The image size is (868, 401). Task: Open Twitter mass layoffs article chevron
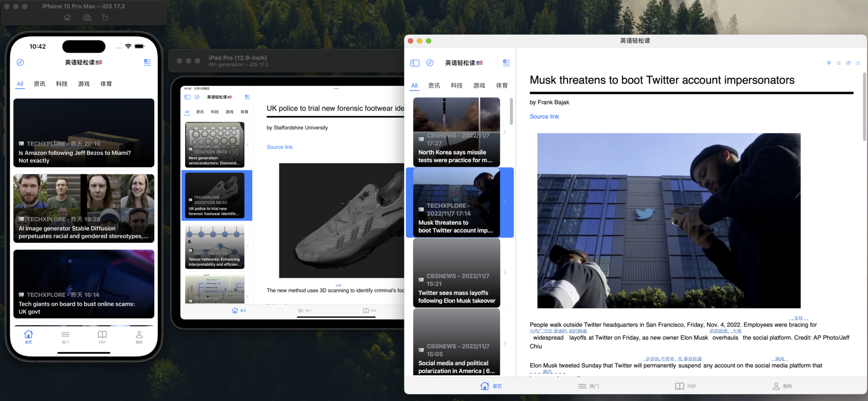505,273
